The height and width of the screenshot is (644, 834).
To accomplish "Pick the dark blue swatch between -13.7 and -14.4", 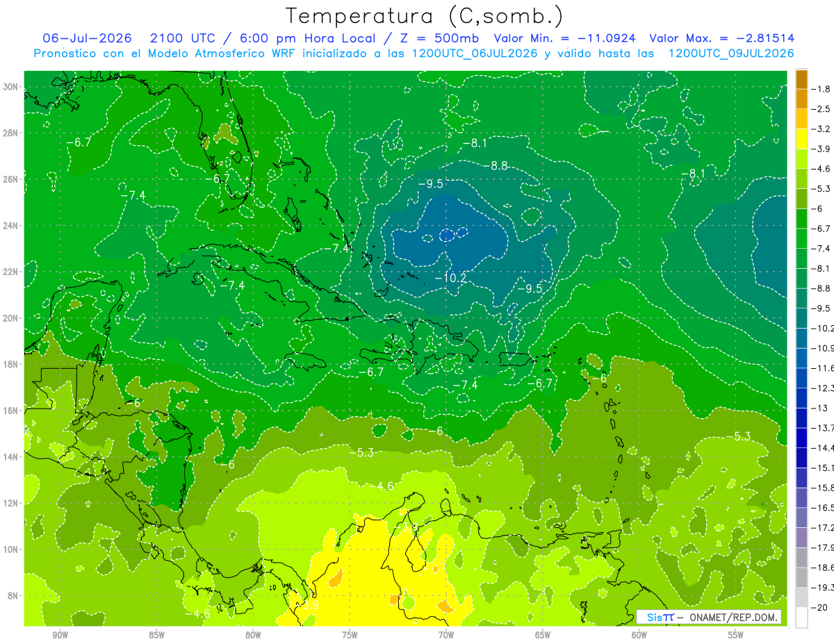I will pos(801,437).
